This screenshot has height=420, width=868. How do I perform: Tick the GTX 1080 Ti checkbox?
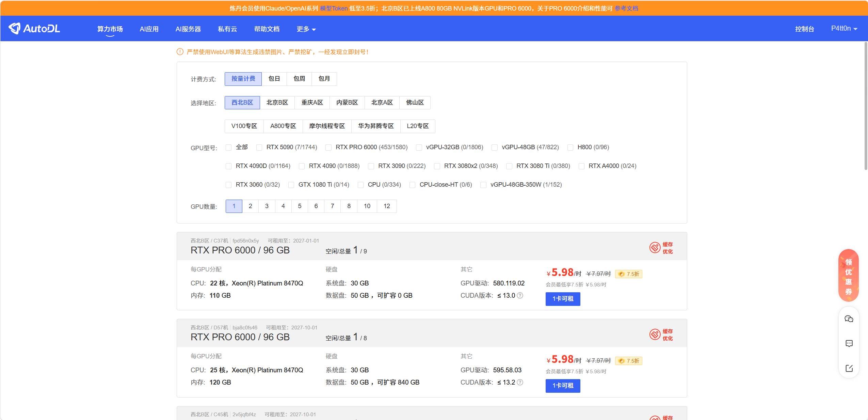click(291, 185)
